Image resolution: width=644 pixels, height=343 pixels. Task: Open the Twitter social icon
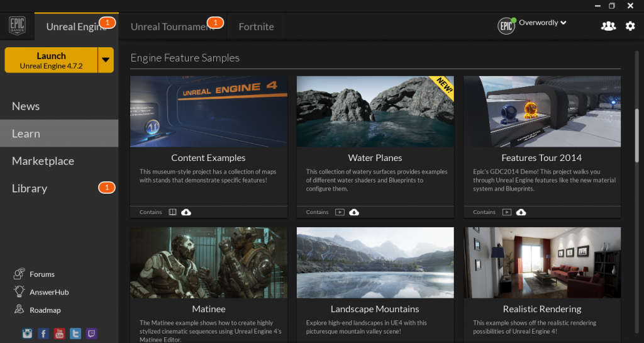(x=75, y=334)
